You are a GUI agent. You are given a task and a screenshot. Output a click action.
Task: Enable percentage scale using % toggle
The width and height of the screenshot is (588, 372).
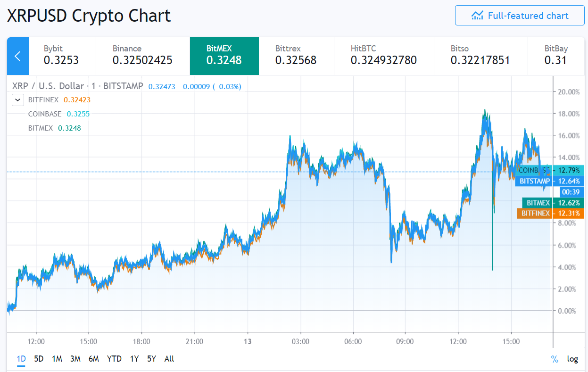pos(554,359)
